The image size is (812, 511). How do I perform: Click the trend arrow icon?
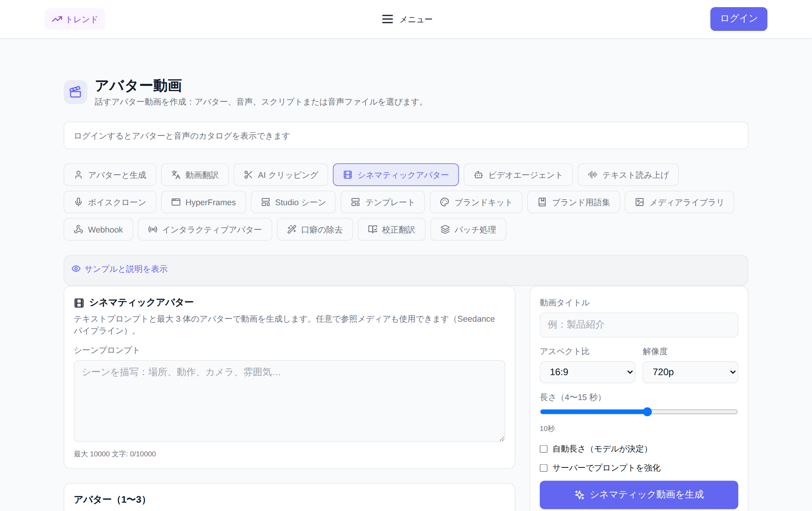[57, 19]
